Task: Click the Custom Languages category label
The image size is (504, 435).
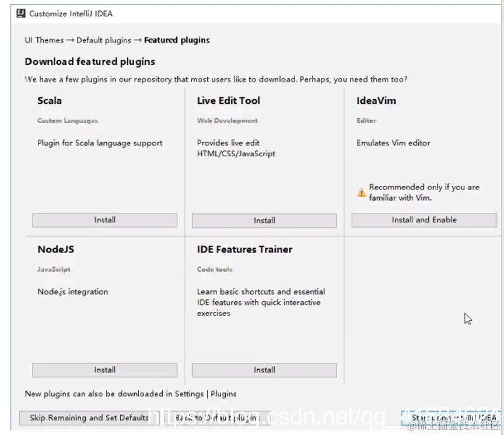Action: tap(68, 121)
